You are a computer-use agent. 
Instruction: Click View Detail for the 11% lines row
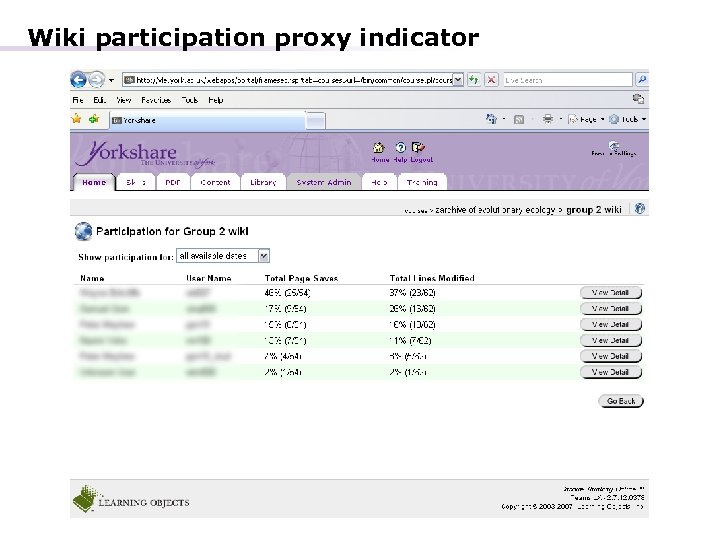pyautogui.click(x=611, y=340)
